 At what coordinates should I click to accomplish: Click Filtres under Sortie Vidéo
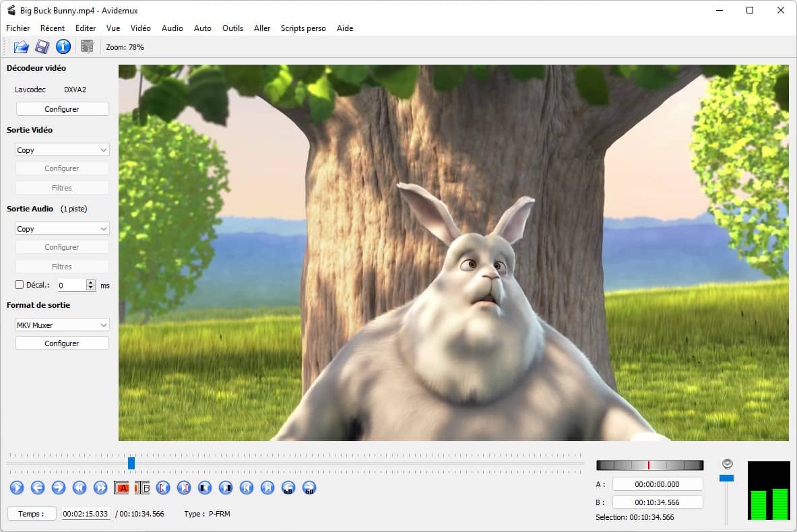(x=62, y=188)
